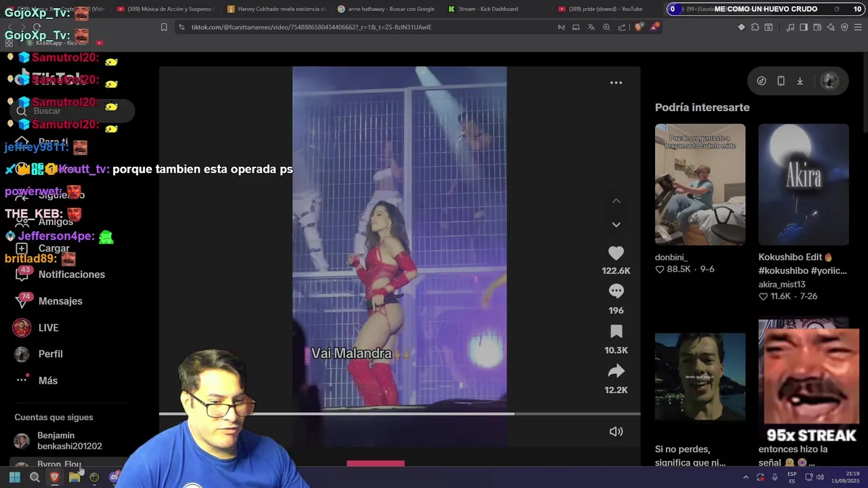The width and height of the screenshot is (868, 488).
Task: Open the extensions puzzle icon
Action: tap(755, 27)
